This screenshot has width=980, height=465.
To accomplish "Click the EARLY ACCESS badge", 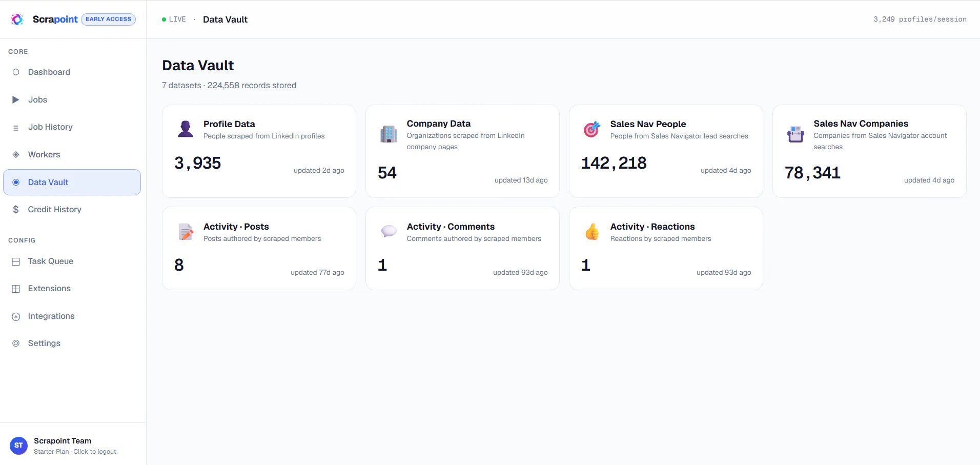I will 108,19.
